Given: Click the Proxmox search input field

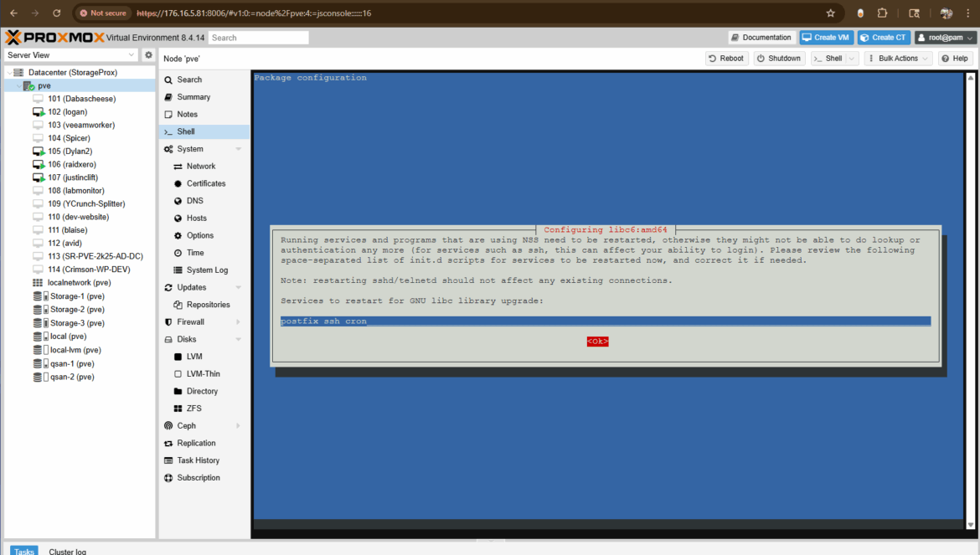Looking at the screenshot, I should pos(258,38).
